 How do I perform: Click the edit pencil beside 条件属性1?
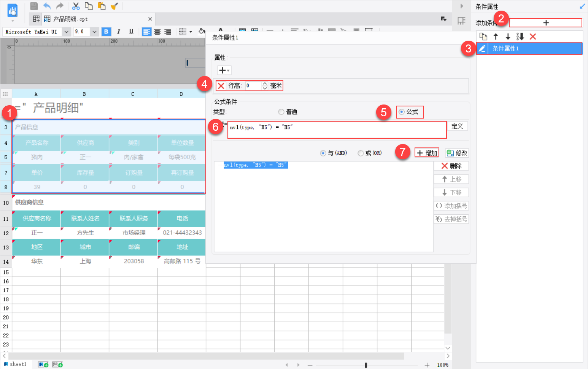point(482,49)
